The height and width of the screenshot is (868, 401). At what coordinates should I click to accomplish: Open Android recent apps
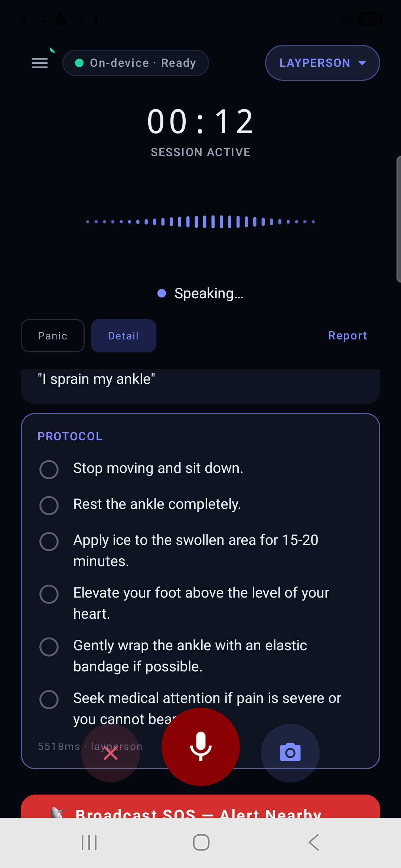pos(89,842)
